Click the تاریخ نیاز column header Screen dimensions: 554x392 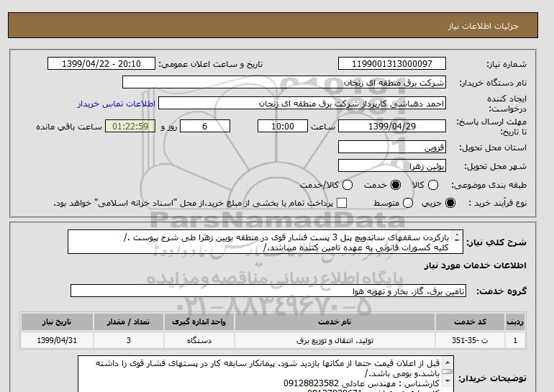pos(57,322)
